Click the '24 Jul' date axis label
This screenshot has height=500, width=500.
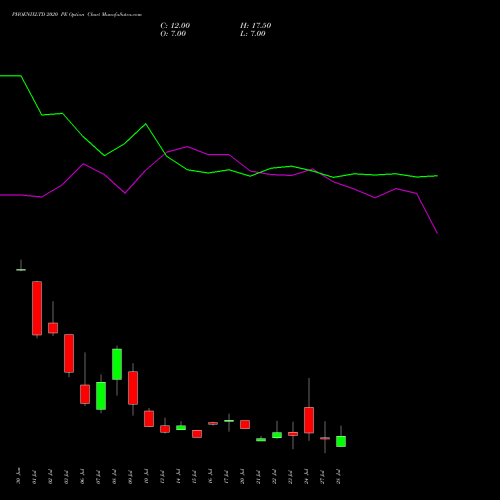tap(306, 477)
